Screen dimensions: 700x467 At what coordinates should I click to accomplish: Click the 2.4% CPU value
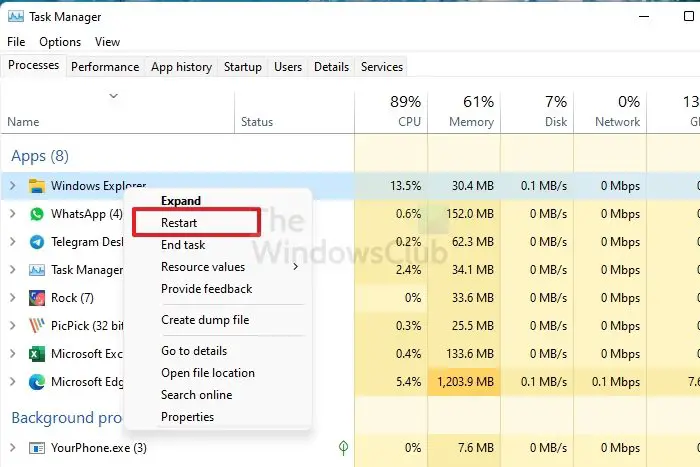coord(408,270)
